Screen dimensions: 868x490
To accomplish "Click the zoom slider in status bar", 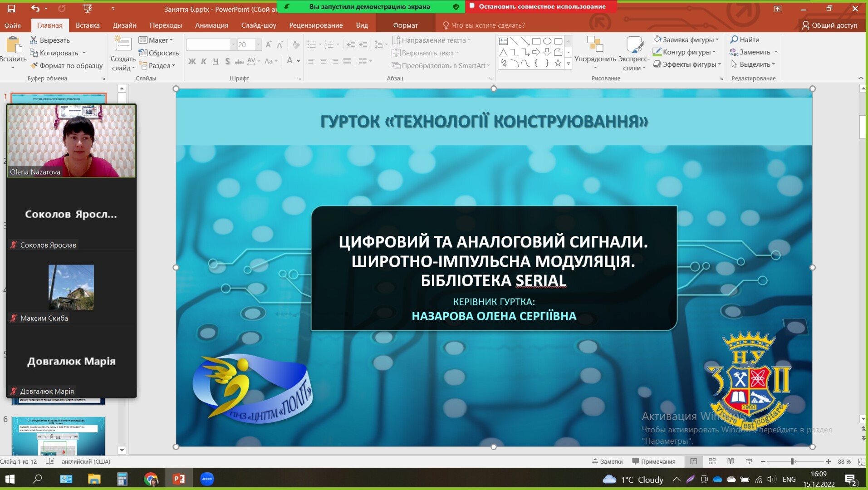I will (x=792, y=461).
